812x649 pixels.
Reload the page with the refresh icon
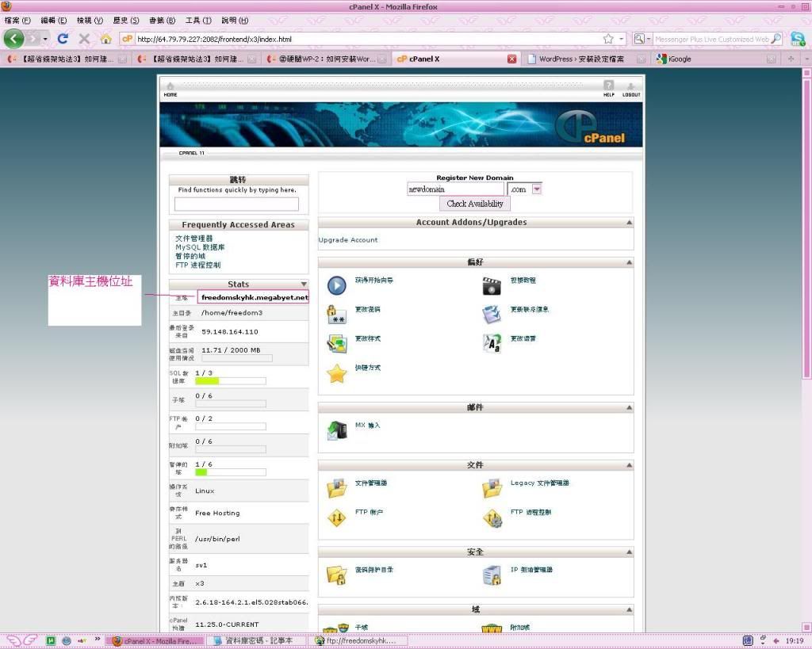coord(63,39)
